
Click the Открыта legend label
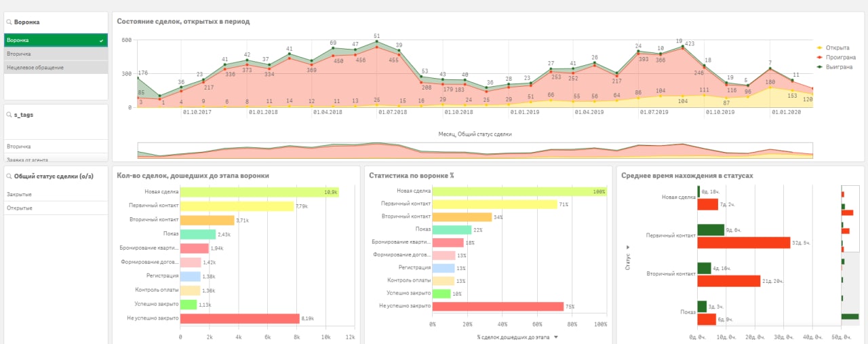[x=837, y=47]
